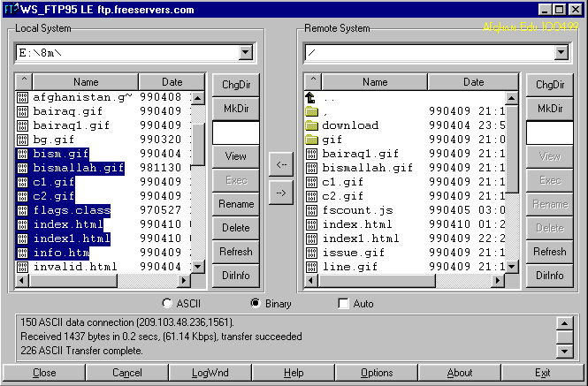This screenshot has width=588, height=386.
Task: Click the remote Refresh button
Action: point(549,252)
